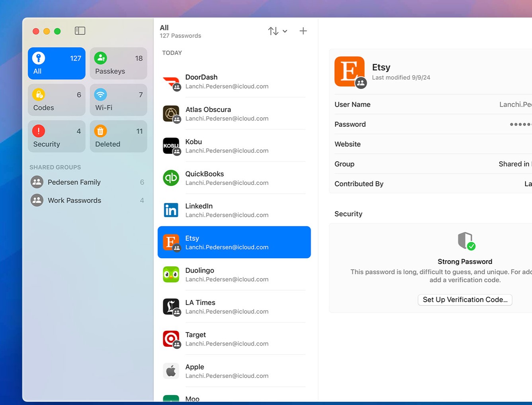532x405 pixels.
Task: Add a new password with plus button
Action: point(303,31)
